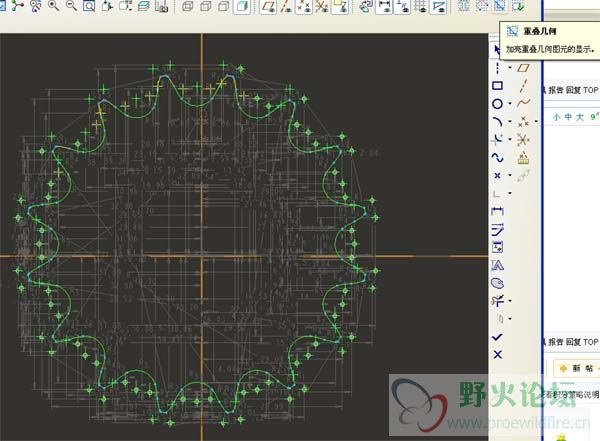The height and width of the screenshot is (441, 600).
Task: Quit the sketch with the X button
Action: 497,354
